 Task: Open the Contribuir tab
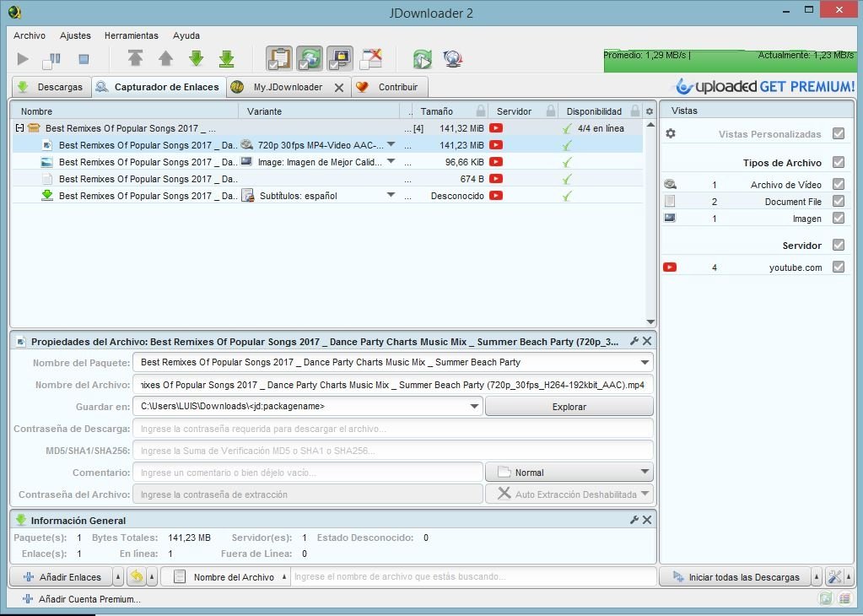point(389,87)
